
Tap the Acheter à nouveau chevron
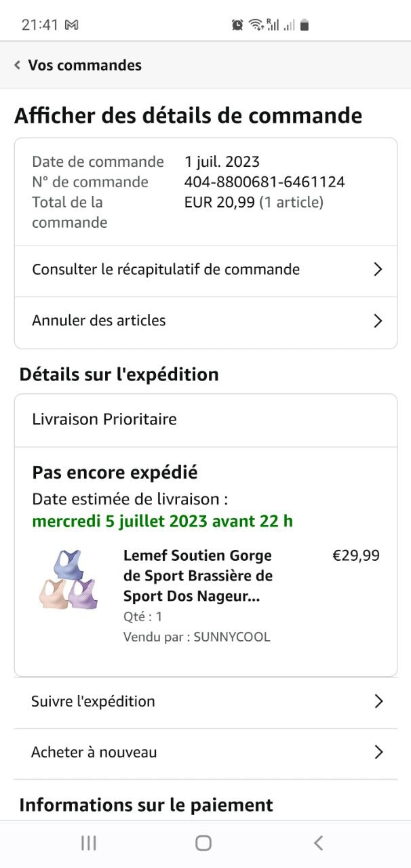click(378, 752)
